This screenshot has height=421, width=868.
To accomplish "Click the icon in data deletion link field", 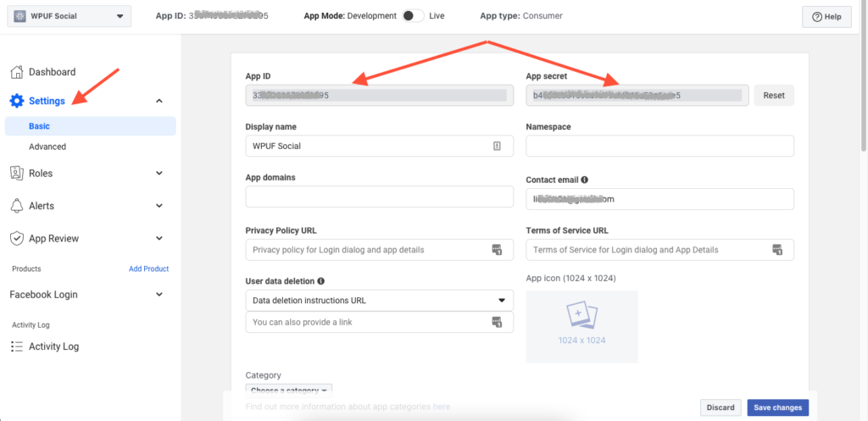I will click(x=497, y=322).
